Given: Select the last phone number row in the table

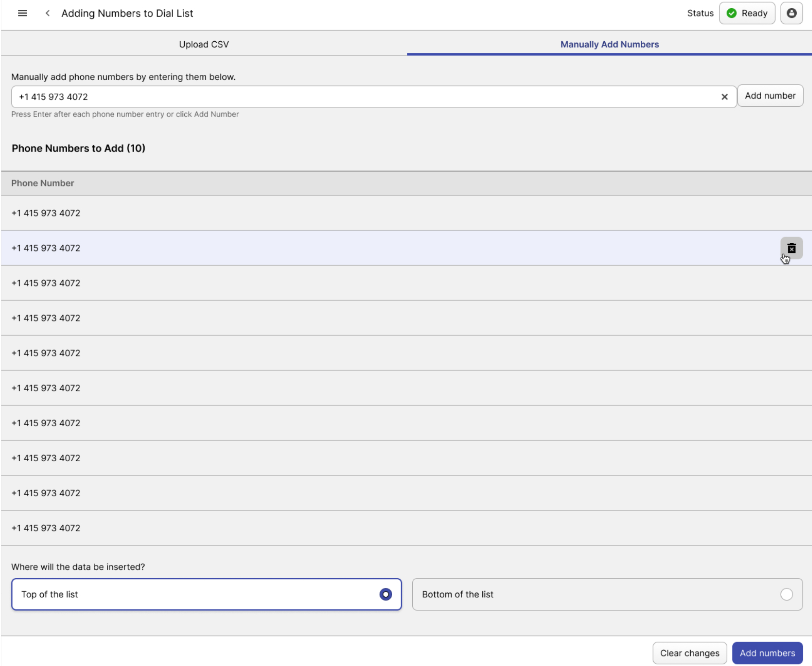Looking at the screenshot, I should [x=46, y=528].
